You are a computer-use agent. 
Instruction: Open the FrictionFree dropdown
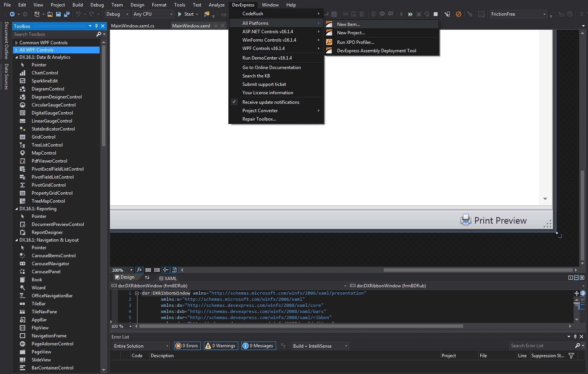click(x=519, y=14)
